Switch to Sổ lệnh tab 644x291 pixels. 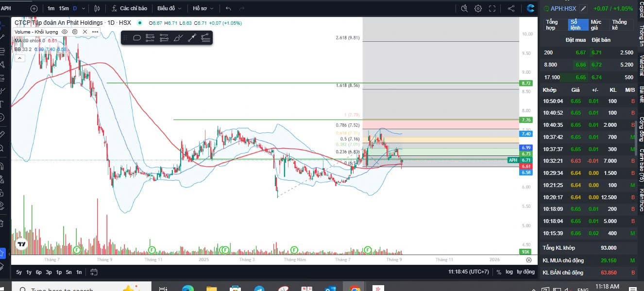click(x=578, y=25)
